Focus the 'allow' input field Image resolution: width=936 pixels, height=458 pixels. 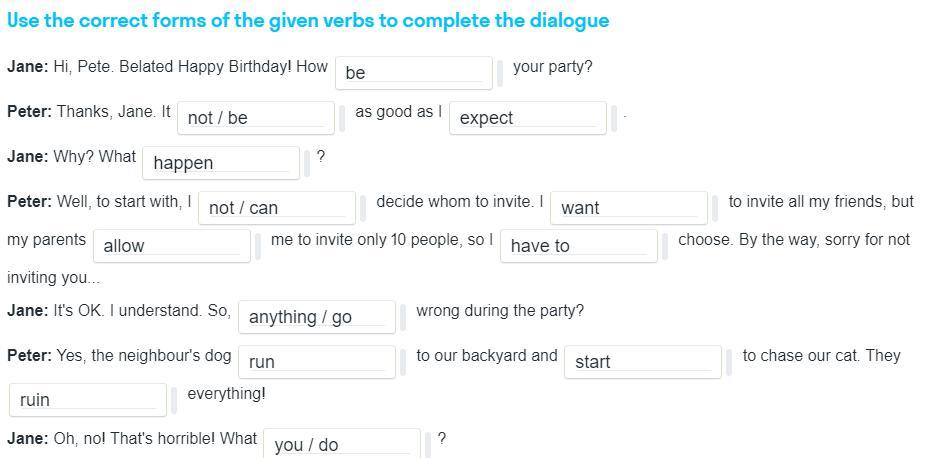(170, 245)
